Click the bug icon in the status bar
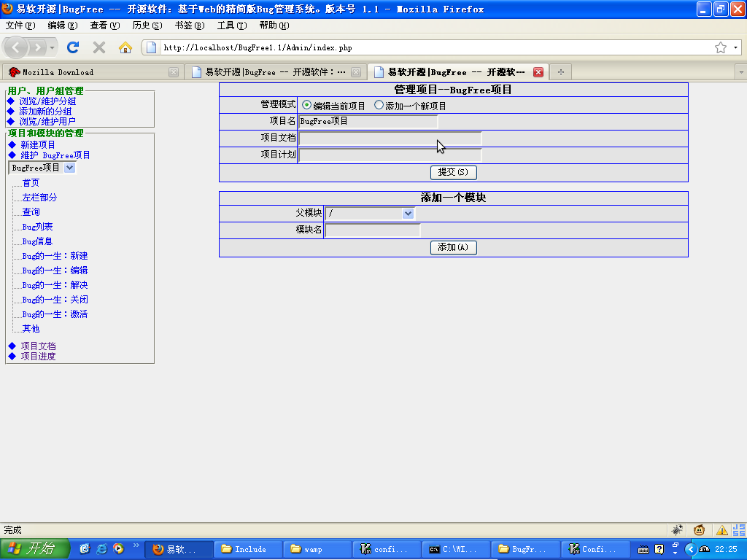 pyautogui.click(x=676, y=529)
